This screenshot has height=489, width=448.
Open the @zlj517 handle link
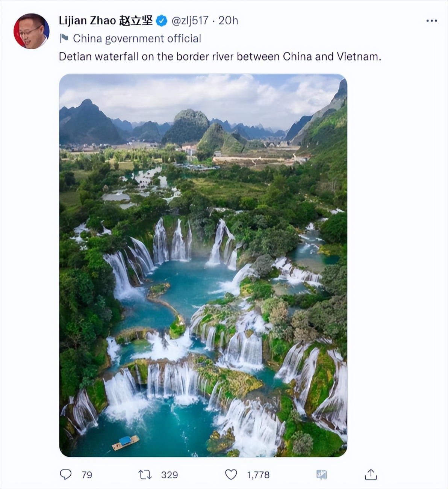point(190,20)
